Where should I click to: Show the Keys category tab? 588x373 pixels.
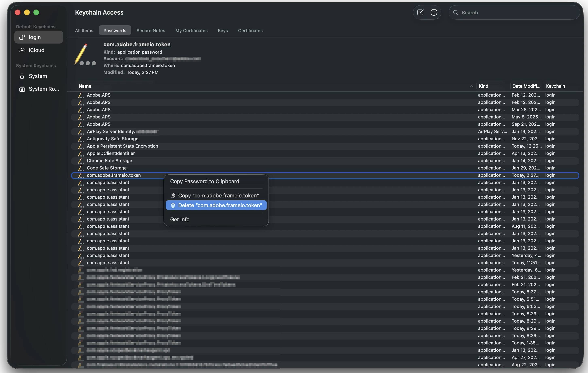tap(222, 31)
